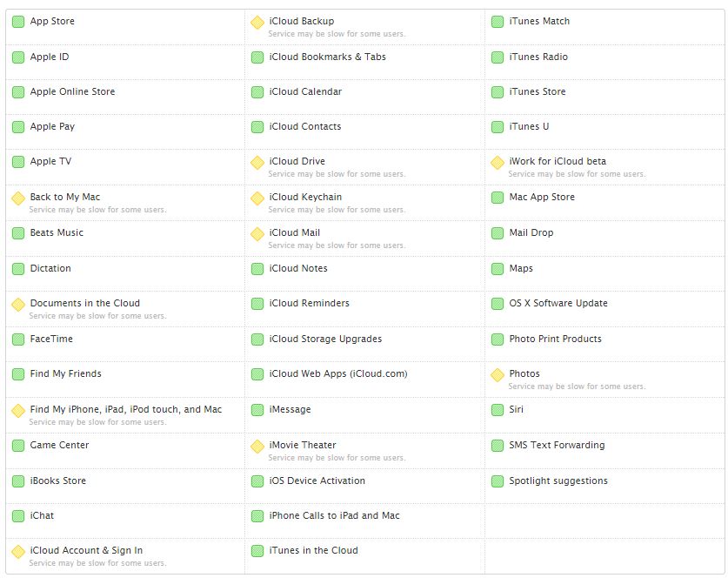Screen dimensions: 728x578
Task: Click the green status icon for Maps
Action: tap(498, 269)
